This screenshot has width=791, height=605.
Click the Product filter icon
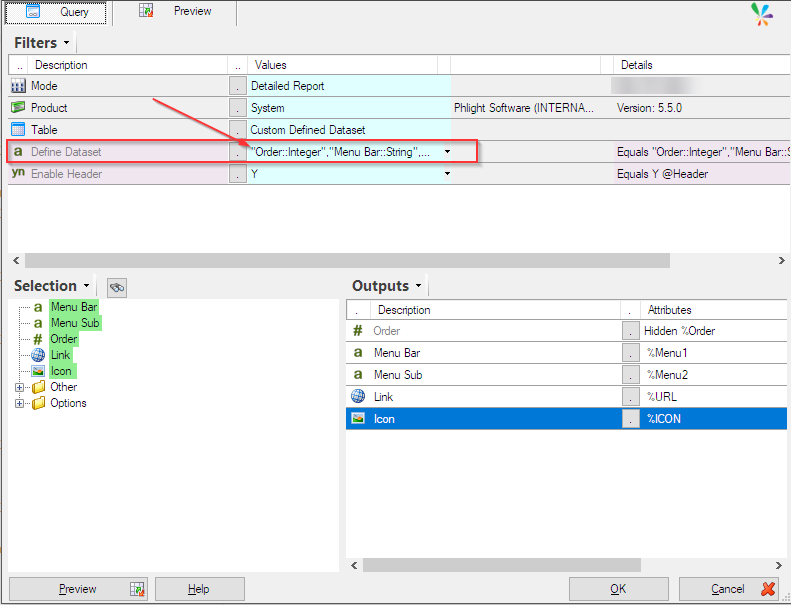[18, 107]
